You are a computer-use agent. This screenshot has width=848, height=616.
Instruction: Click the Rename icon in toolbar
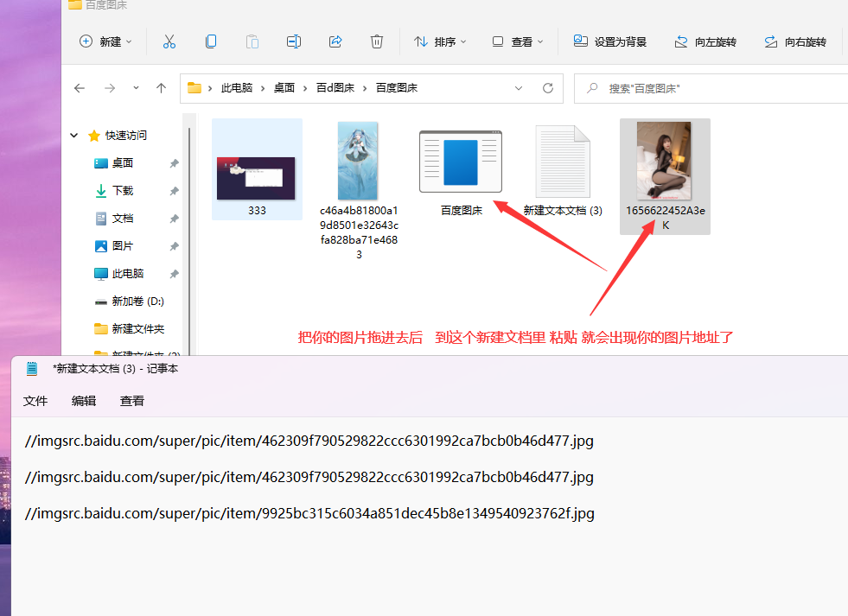click(294, 41)
